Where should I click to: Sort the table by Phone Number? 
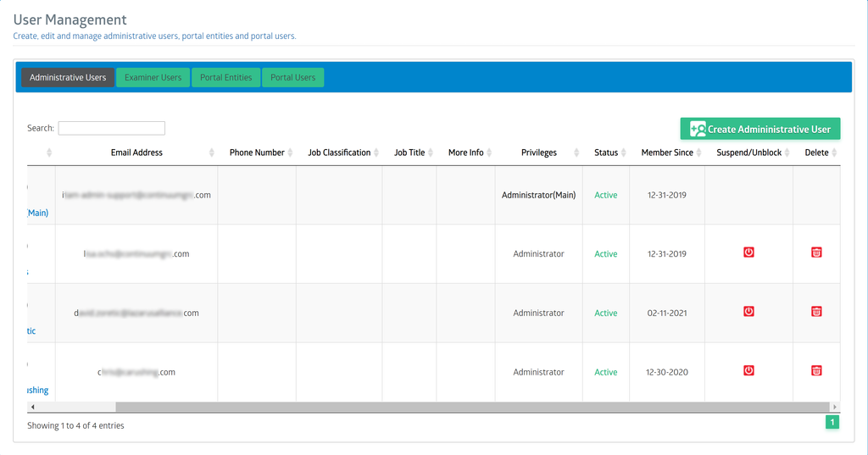[257, 153]
